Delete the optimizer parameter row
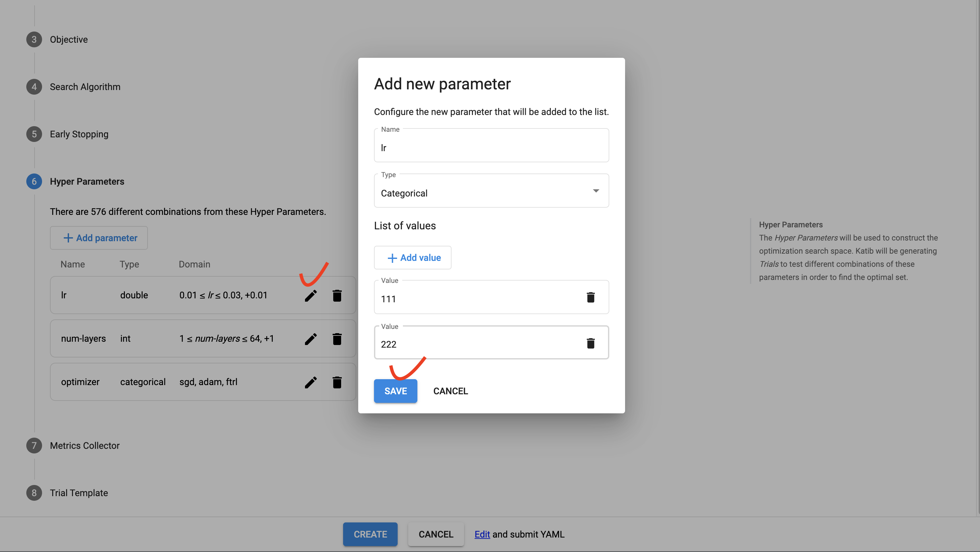The width and height of the screenshot is (980, 552). click(x=337, y=382)
